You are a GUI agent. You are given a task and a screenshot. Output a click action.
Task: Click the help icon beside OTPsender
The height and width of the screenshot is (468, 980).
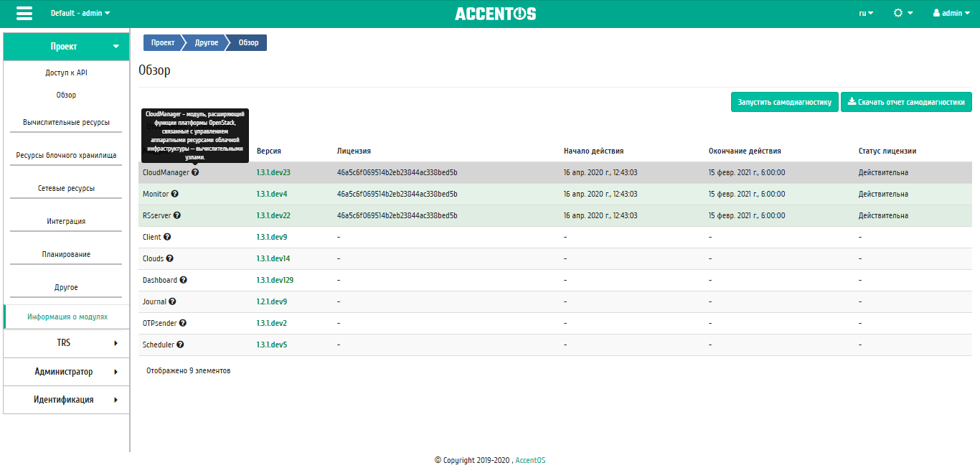click(183, 323)
